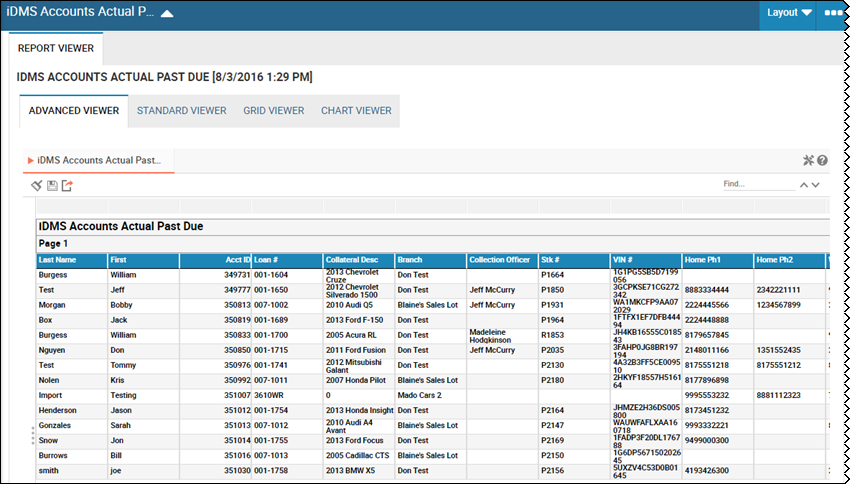This screenshot has width=850, height=484.
Task: Click the vertical dots grip handle beside the grid
Action: tap(33, 436)
